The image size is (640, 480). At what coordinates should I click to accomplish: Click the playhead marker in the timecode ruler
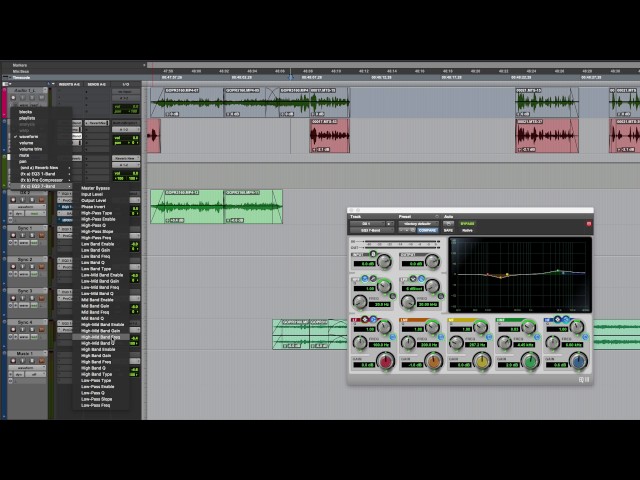click(291, 77)
